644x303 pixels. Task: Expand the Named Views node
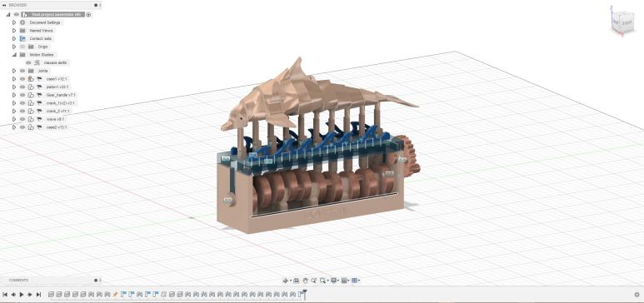[14, 30]
